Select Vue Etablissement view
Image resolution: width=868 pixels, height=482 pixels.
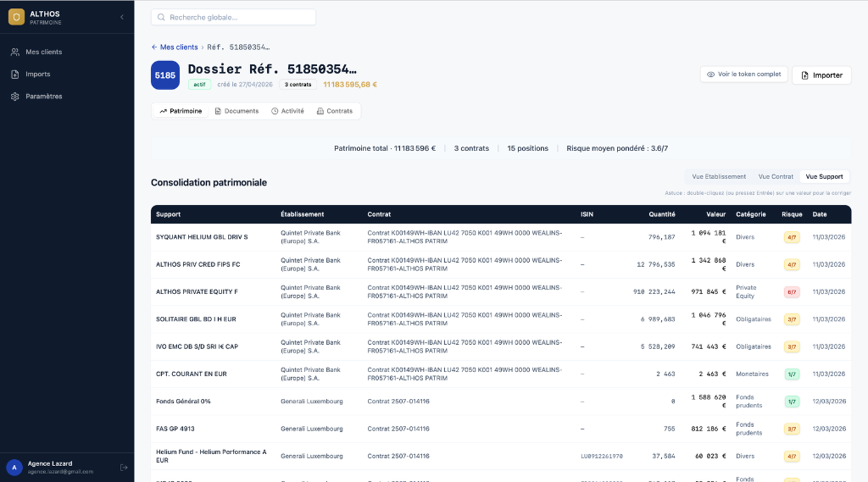pos(719,176)
